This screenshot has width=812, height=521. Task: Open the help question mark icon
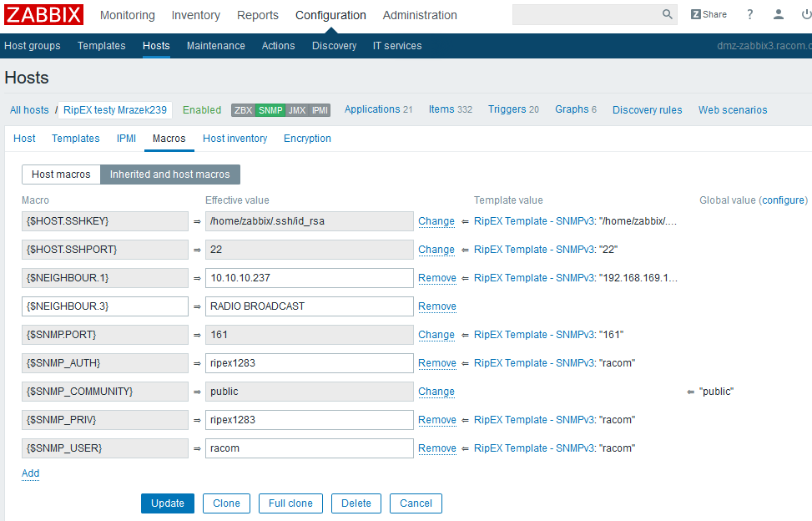tap(749, 14)
